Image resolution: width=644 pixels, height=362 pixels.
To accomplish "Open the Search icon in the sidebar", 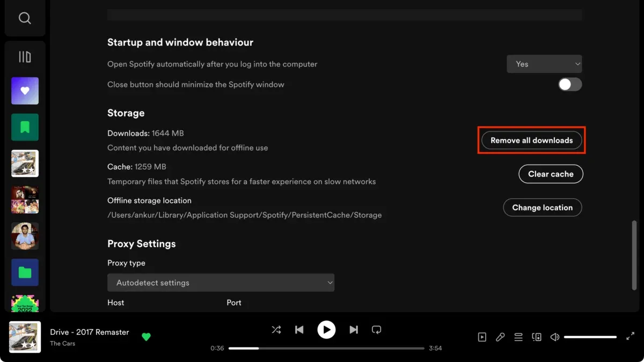I will [25, 18].
